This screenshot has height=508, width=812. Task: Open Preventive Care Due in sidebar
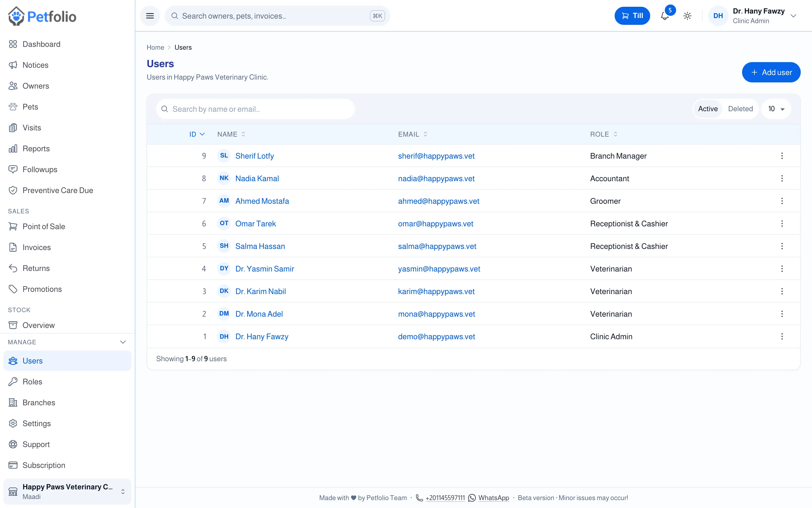coord(67,190)
